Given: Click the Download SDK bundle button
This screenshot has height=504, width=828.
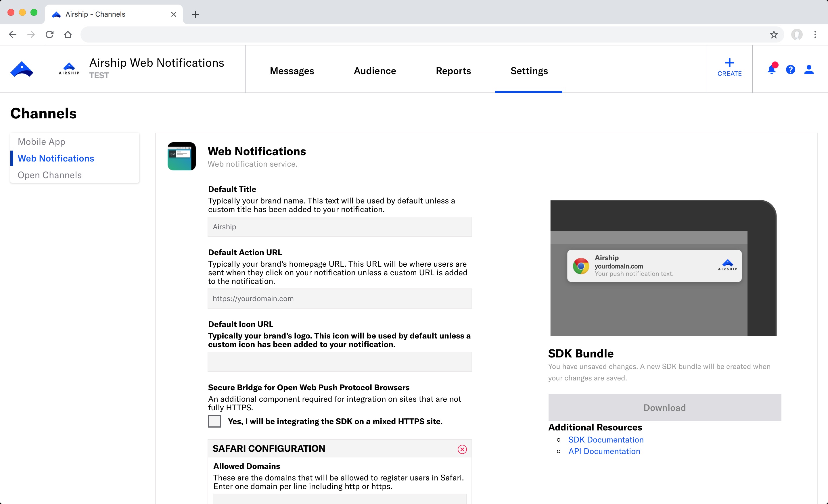Looking at the screenshot, I should pyautogui.click(x=664, y=407).
